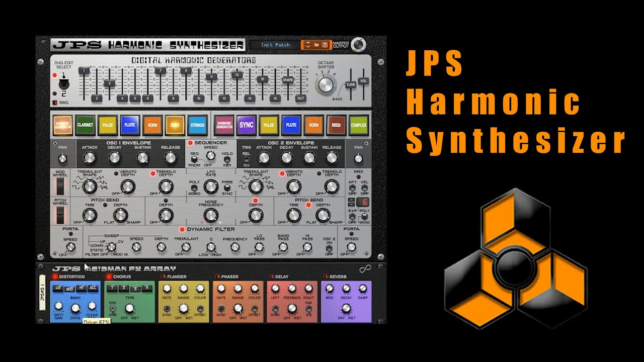Select the HI distortion band button
644x362 pixels.
click(82, 288)
